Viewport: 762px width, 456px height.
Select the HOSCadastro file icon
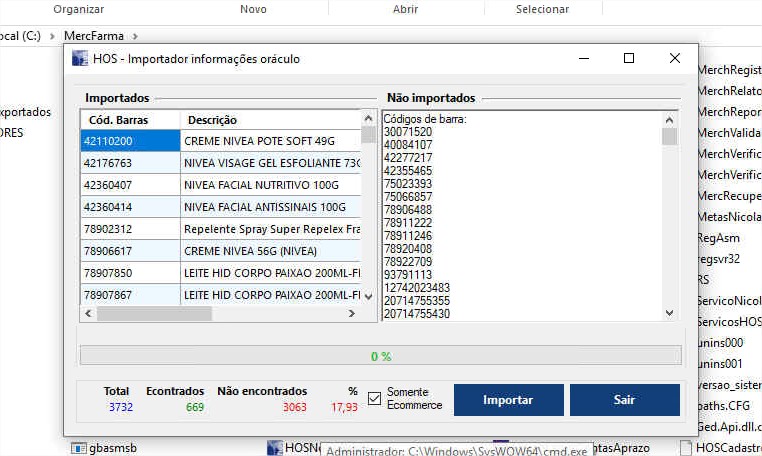[x=686, y=447]
